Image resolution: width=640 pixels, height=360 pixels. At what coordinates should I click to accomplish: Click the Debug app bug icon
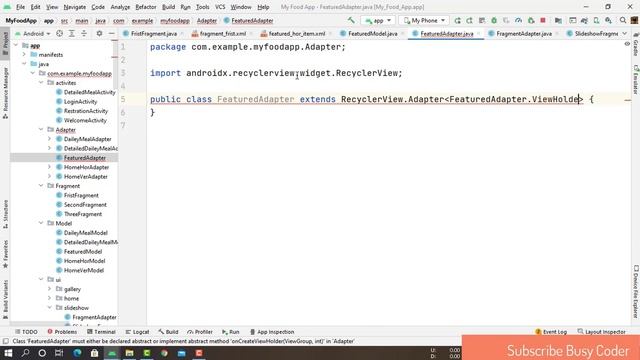pos(494,20)
